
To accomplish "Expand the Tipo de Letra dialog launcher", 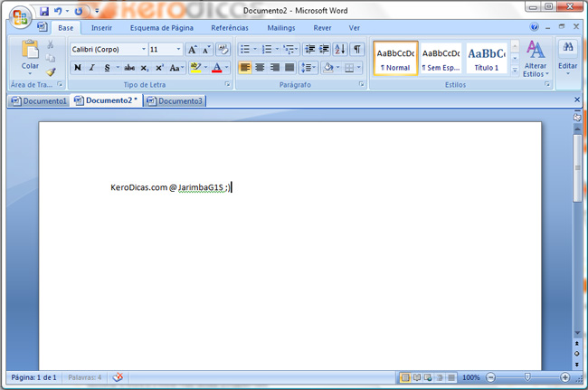I will [x=227, y=84].
